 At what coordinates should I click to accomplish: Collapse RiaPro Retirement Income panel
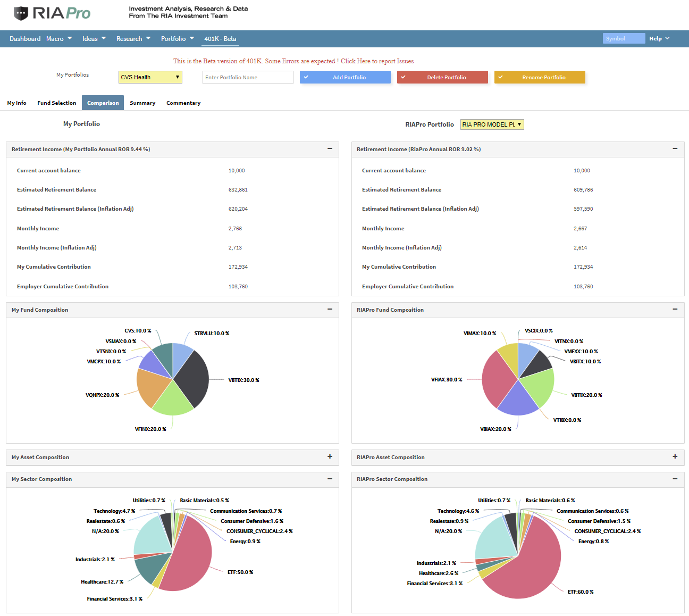pyautogui.click(x=675, y=149)
